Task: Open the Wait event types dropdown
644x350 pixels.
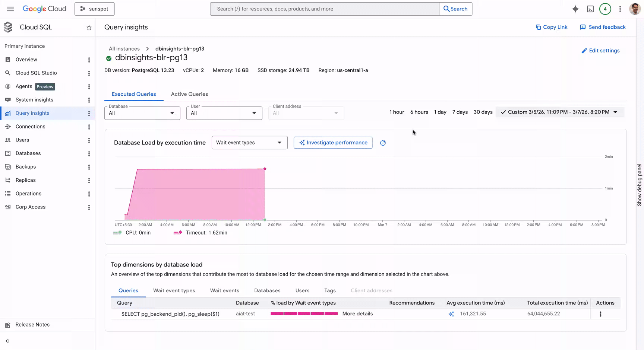Action: coord(250,143)
